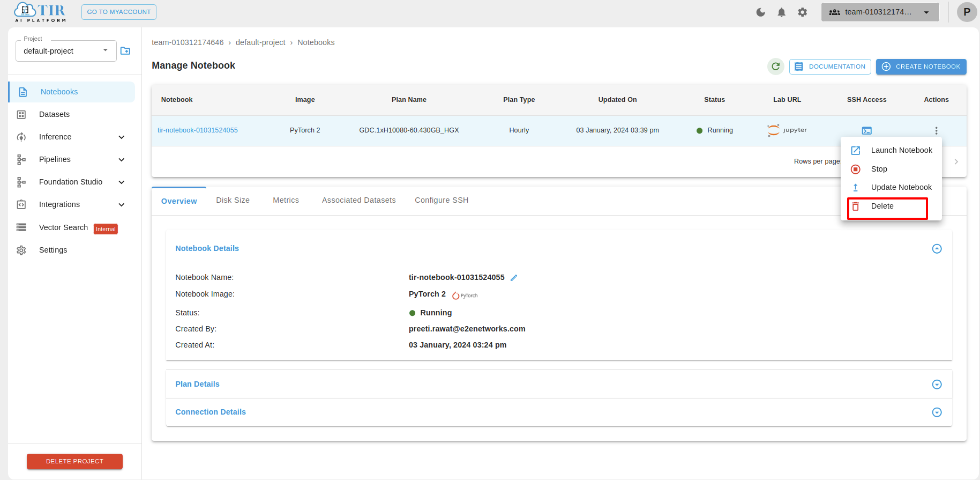Open the Configure SSH tab
Image resolution: width=980 pixels, height=480 pixels.
(x=442, y=200)
